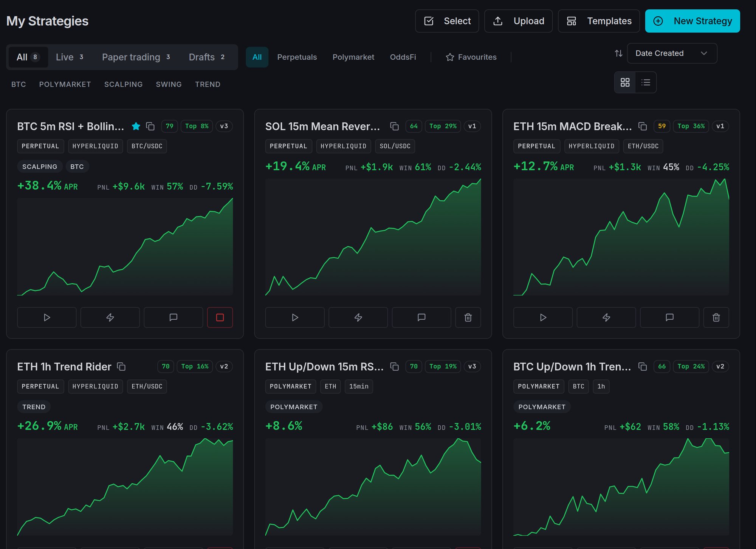Show Drafts tab
This screenshot has height=549, width=756.
(x=207, y=57)
